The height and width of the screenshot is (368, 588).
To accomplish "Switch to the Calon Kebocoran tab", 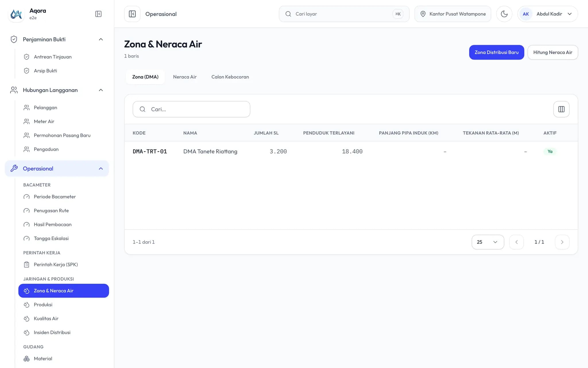I will coord(230,77).
